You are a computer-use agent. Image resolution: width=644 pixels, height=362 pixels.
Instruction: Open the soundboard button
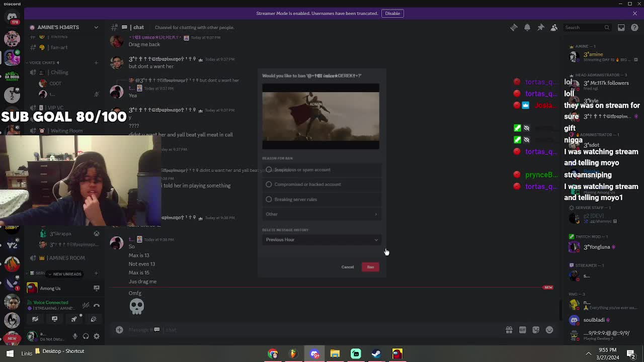(x=94, y=319)
